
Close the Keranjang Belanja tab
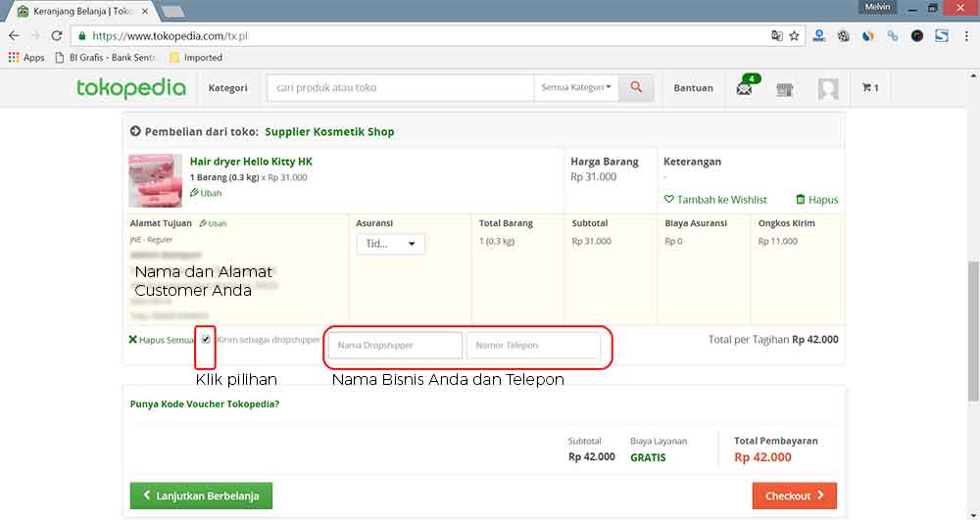click(x=145, y=11)
